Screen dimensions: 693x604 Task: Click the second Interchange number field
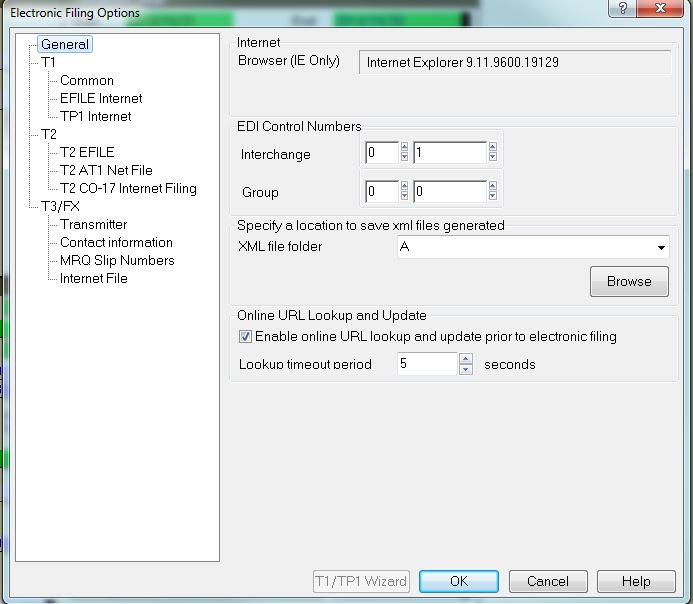tap(450, 152)
